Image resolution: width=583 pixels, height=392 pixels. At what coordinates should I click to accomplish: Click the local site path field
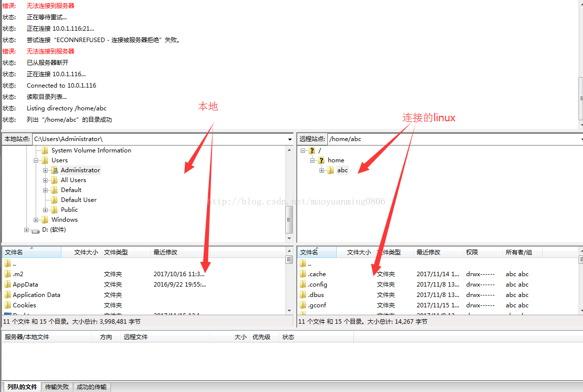[160, 139]
